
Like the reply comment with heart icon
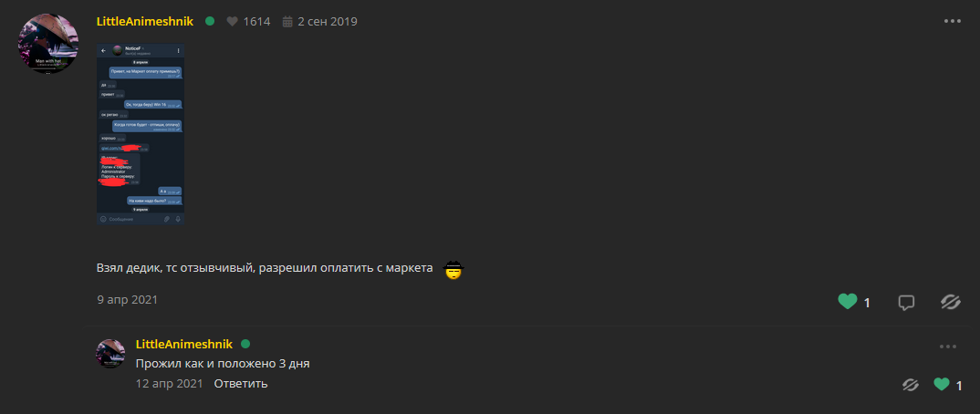point(942,385)
